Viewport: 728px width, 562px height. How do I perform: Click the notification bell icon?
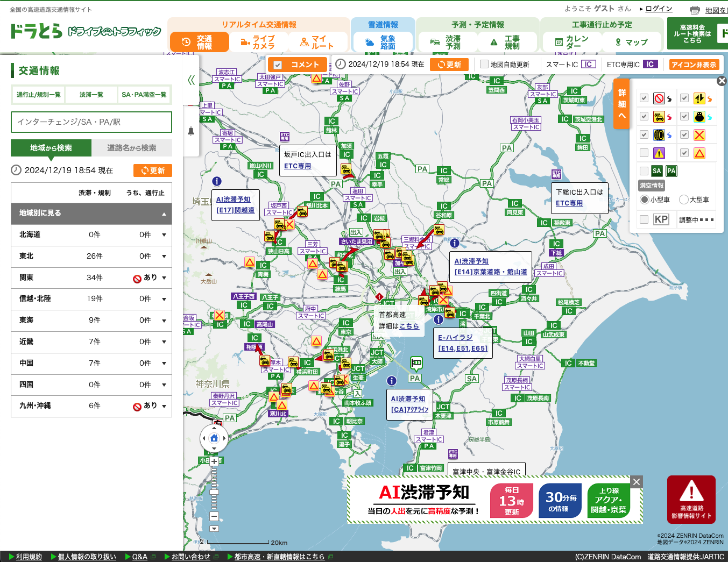[x=190, y=131]
